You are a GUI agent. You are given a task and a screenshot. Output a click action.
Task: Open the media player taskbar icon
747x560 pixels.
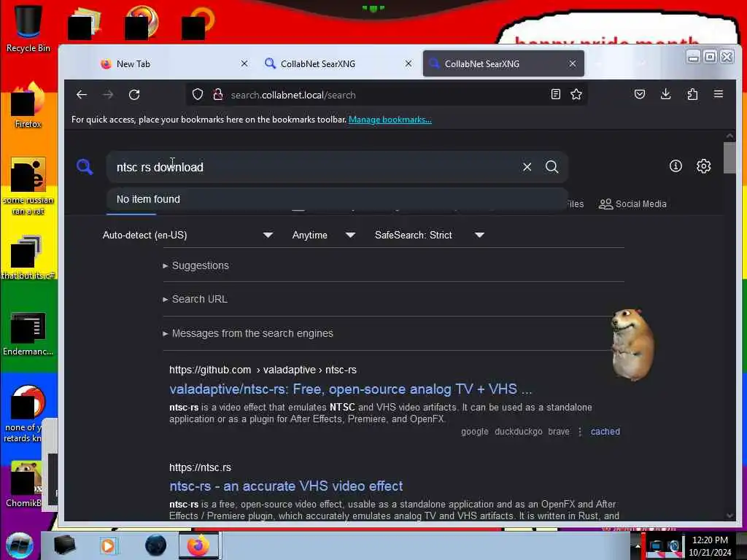[108, 545]
